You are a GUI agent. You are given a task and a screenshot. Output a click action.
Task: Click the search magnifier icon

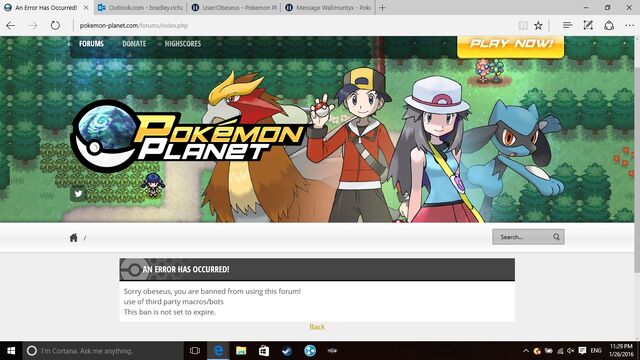tap(556, 237)
